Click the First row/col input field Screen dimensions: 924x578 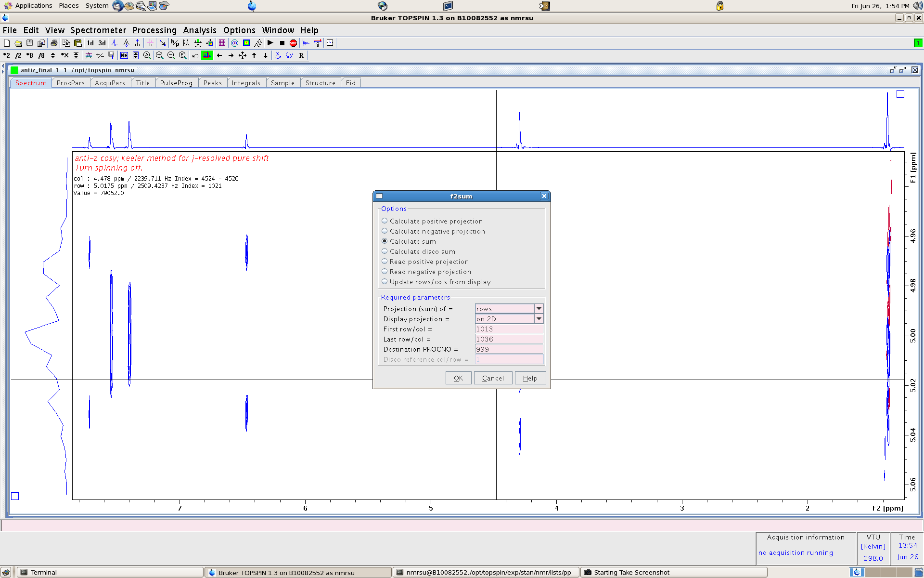coord(509,329)
